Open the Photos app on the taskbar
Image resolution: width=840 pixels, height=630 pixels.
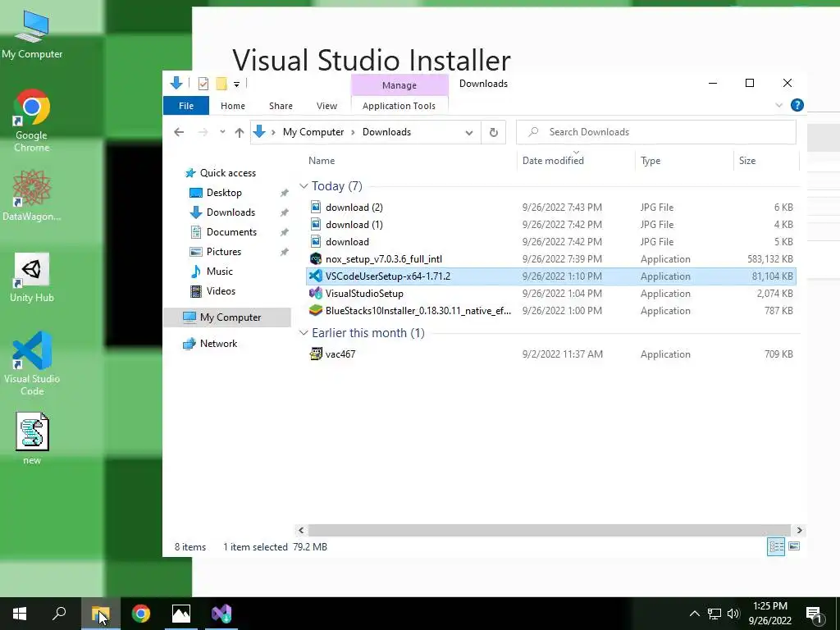tap(181, 614)
